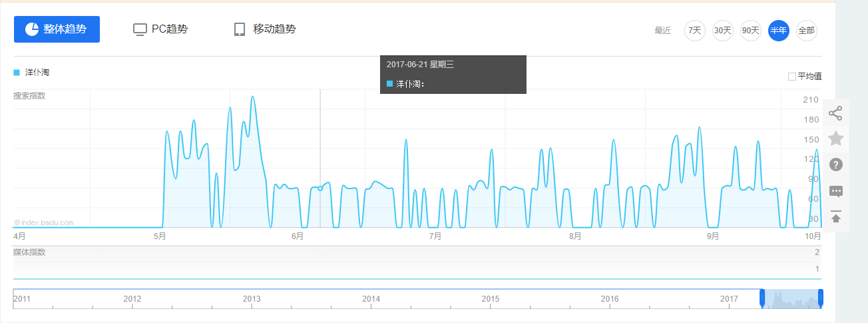Select the 30天 time range

723,31
